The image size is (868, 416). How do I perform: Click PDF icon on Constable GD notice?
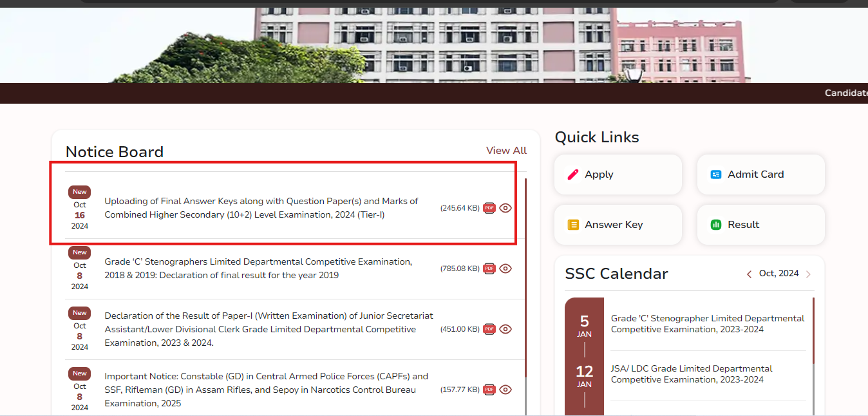(489, 390)
